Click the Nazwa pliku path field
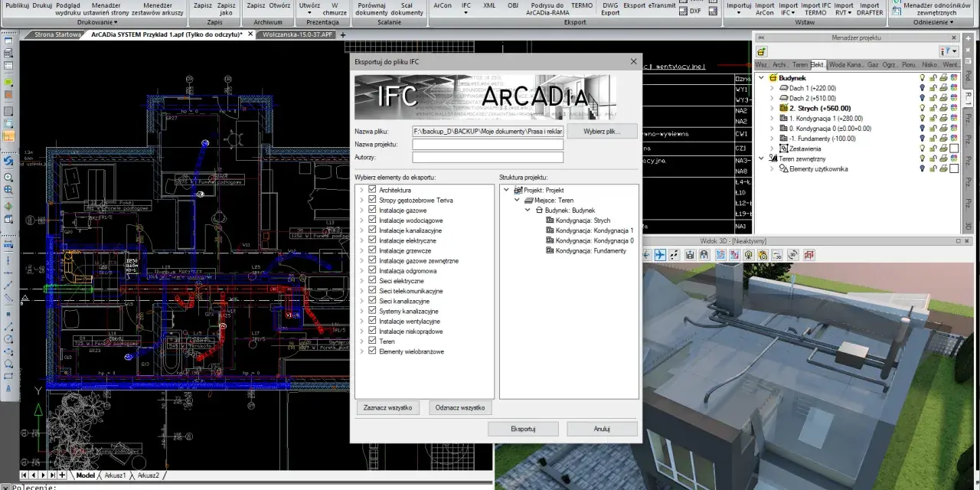This screenshot has width=980, height=490. tap(488, 132)
